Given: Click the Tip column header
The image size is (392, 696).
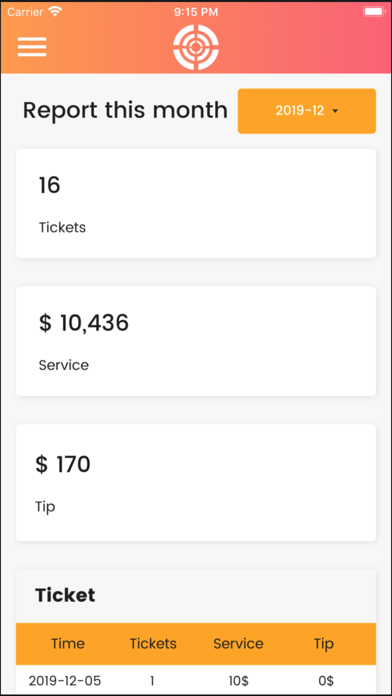Looking at the screenshot, I should 324,644.
